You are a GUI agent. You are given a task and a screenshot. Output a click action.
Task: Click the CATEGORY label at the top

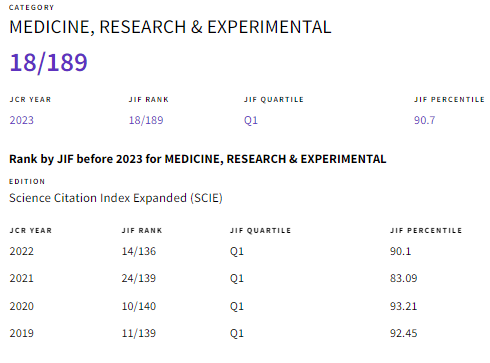pyautogui.click(x=31, y=7)
